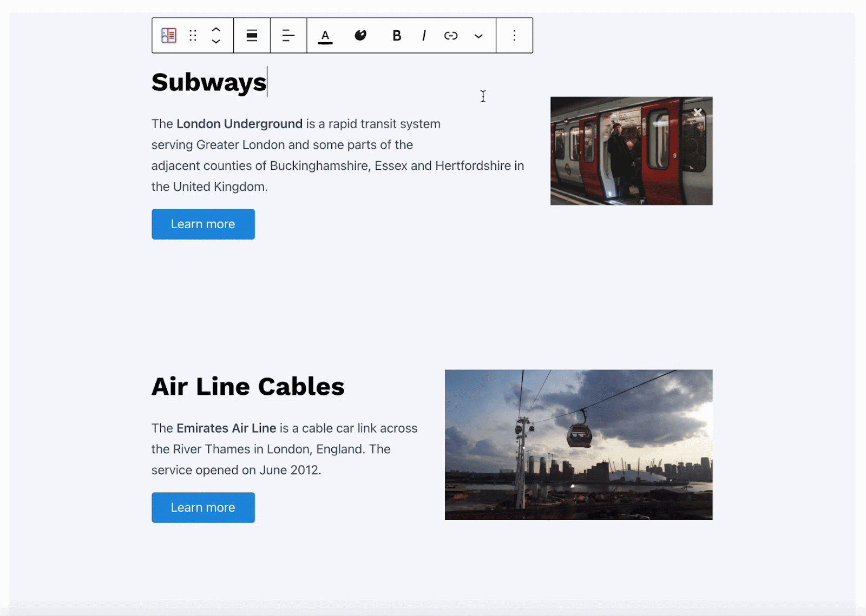Move block up with the up arrow

216,29
